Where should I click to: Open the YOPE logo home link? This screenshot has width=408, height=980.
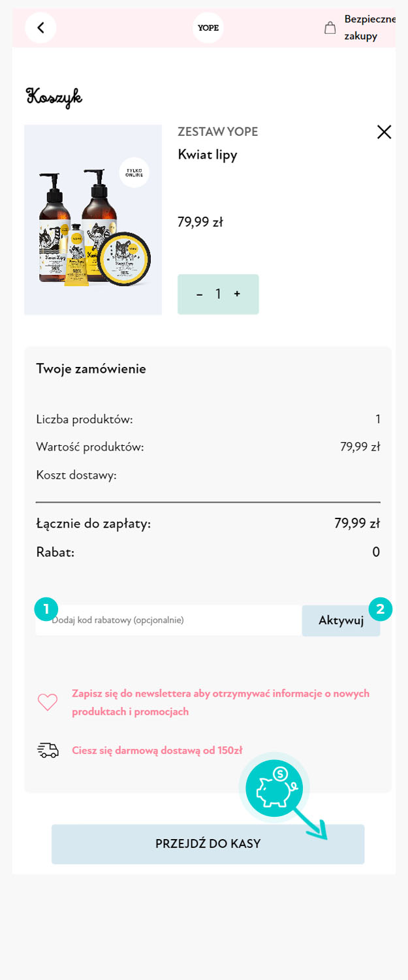point(208,27)
